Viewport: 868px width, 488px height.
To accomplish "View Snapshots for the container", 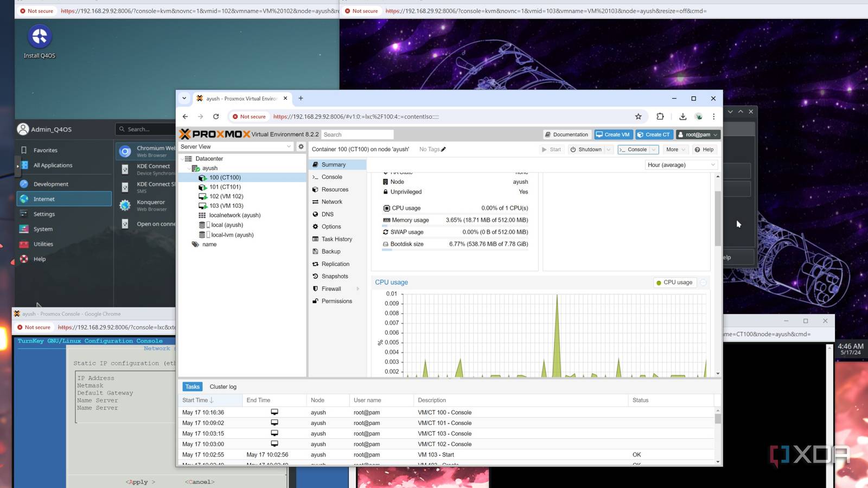I will tap(335, 276).
